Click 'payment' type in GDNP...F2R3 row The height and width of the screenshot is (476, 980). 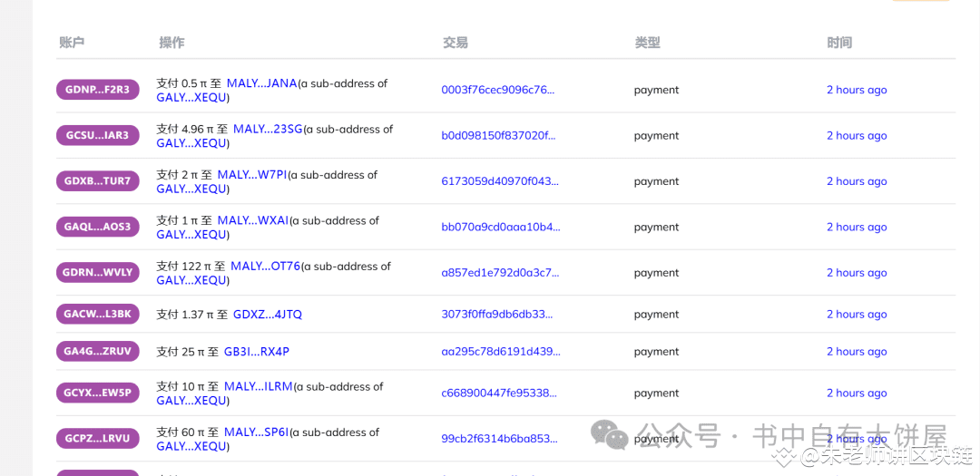pos(656,90)
